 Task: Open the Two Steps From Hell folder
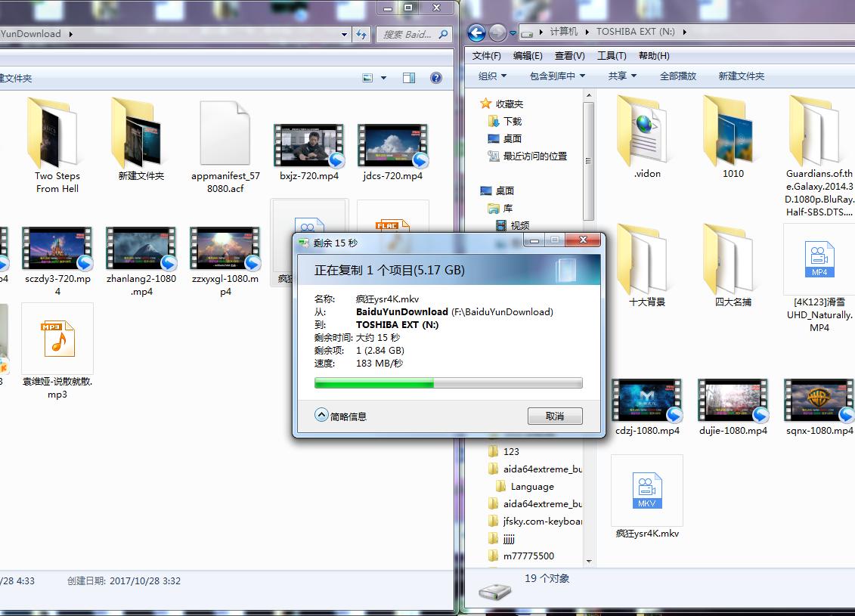pos(57,146)
